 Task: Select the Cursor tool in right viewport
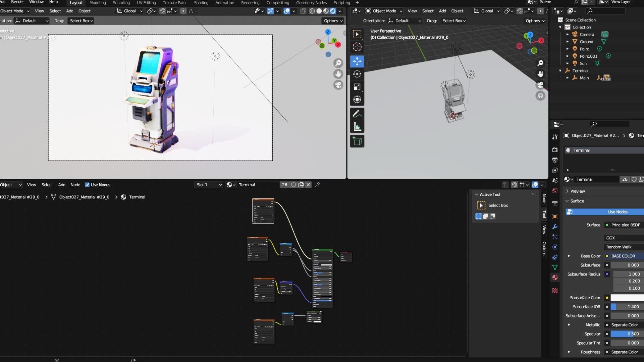coord(357,47)
